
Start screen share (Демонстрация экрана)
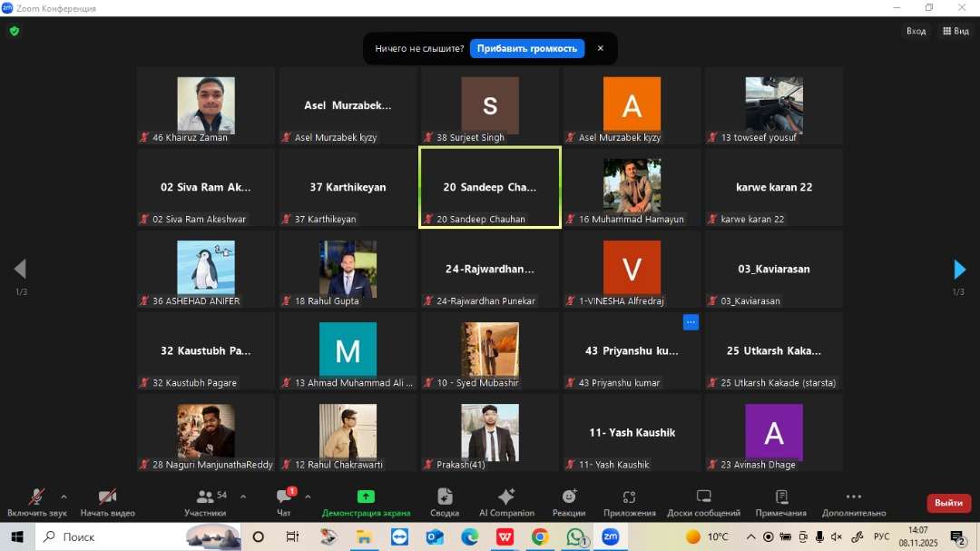coord(366,502)
